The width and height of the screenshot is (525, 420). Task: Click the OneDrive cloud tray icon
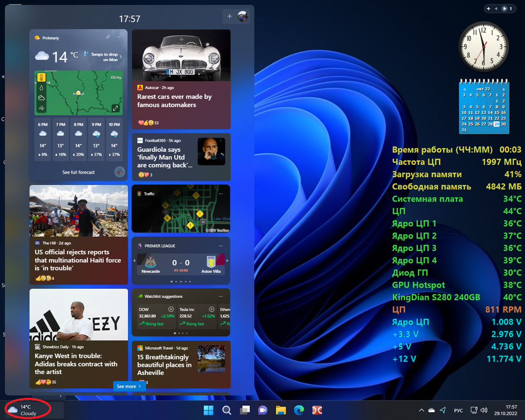pyautogui.click(x=432, y=410)
